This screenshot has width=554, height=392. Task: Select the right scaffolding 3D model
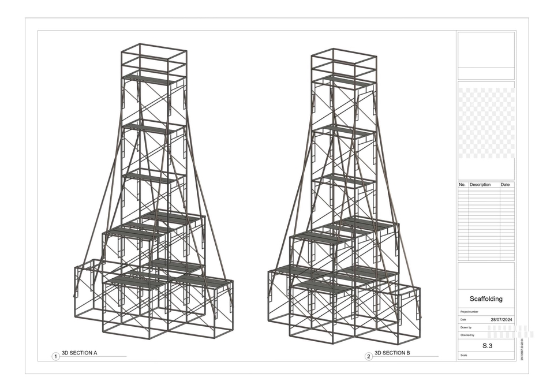tap(344, 196)
